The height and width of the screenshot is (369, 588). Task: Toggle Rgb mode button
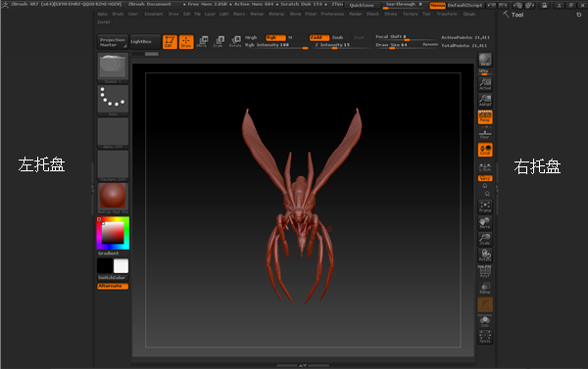[x=275, y=37]
